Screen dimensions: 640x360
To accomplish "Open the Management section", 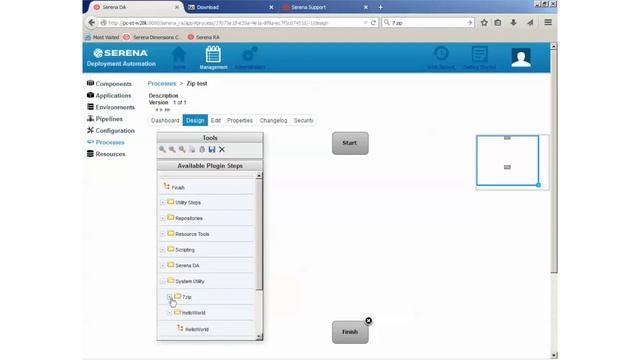I will [x=213, y=58].
